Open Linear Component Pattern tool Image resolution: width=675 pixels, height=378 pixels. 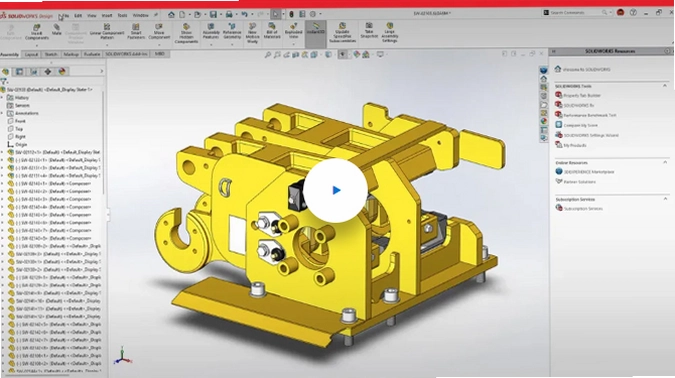point(107,32)
